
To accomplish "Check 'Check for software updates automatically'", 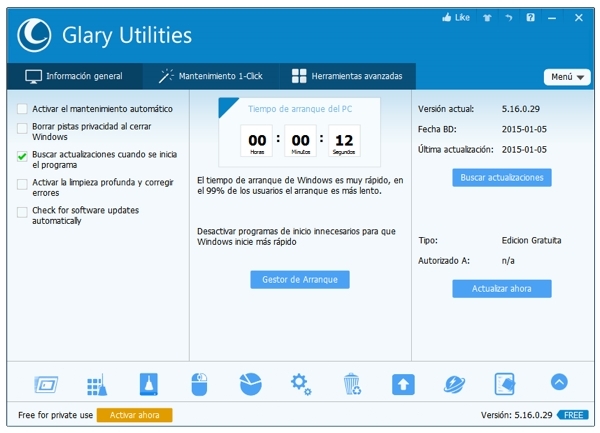I will click(22, 212).
